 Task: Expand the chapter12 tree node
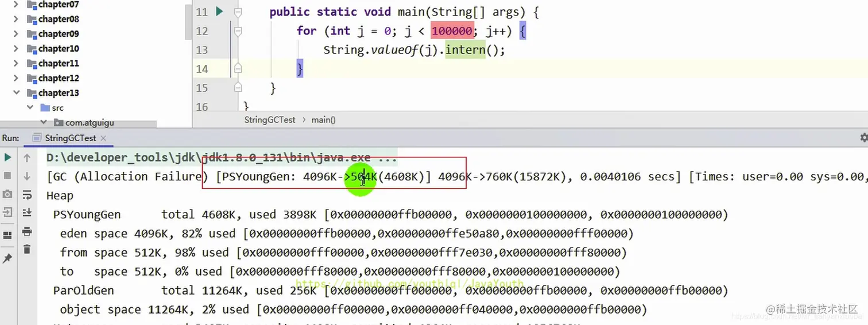16,78
